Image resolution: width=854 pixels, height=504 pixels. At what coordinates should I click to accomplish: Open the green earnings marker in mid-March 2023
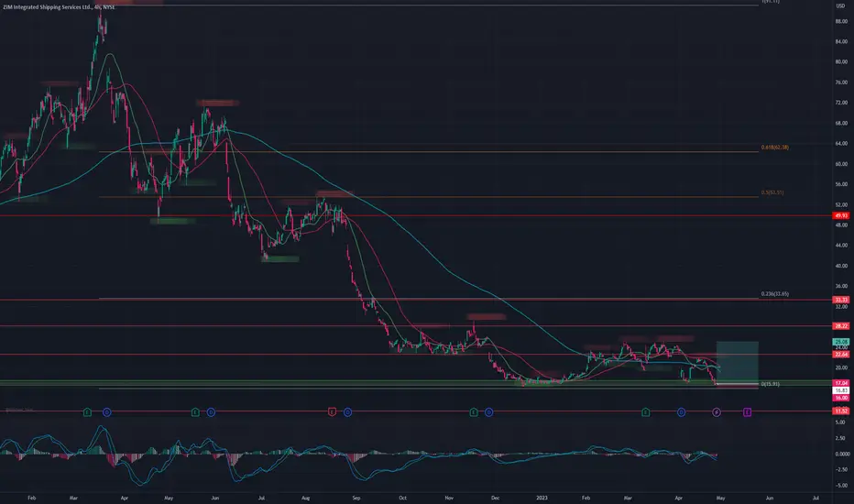645,412
